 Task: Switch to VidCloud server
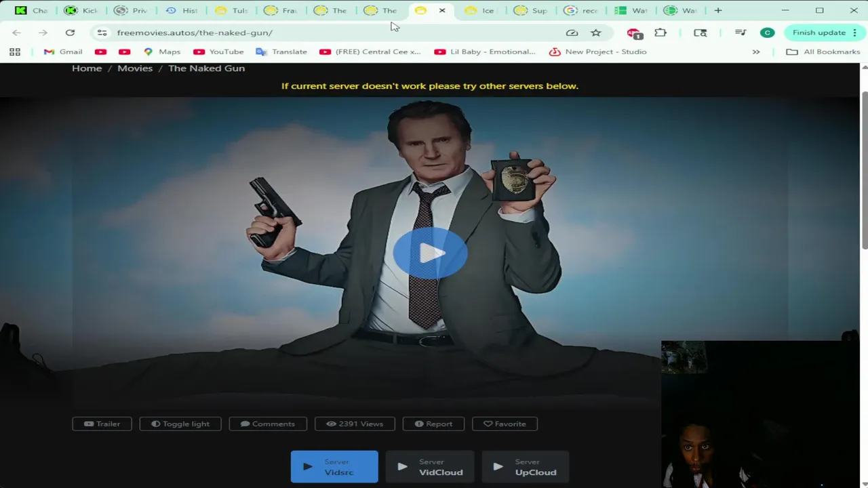pos(430,467)
